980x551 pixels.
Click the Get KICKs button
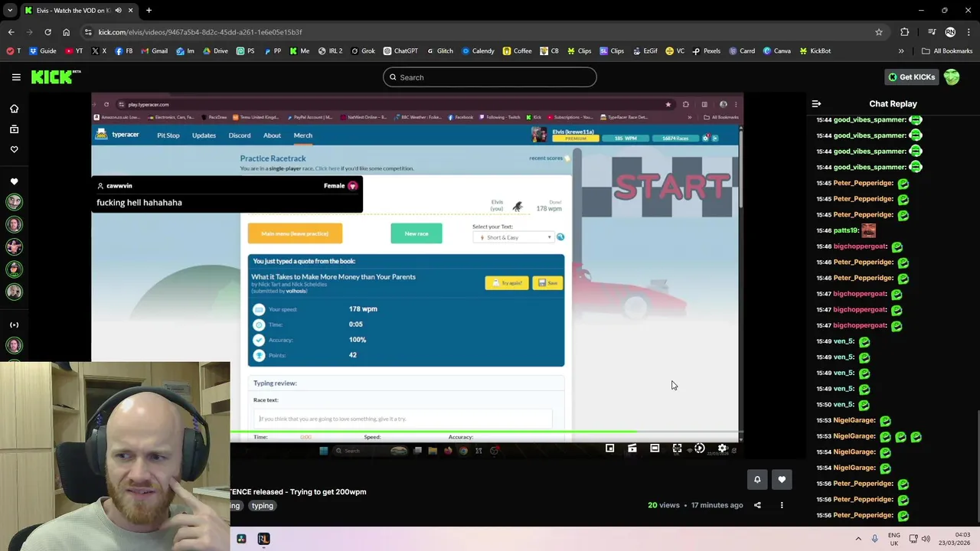(911, 77)
